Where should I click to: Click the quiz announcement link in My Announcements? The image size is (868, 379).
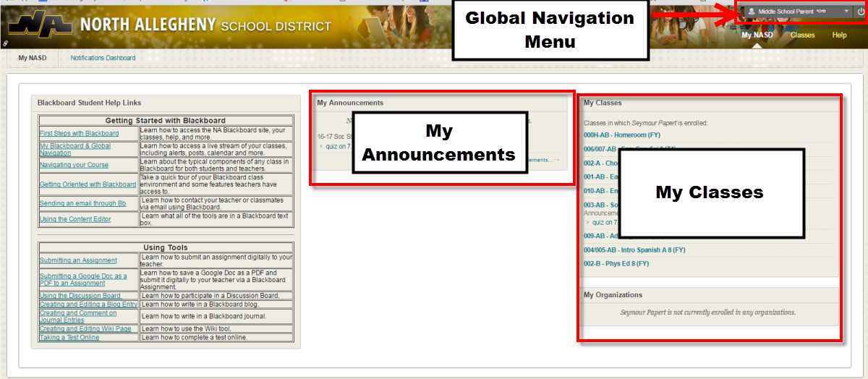pos(337,146)
